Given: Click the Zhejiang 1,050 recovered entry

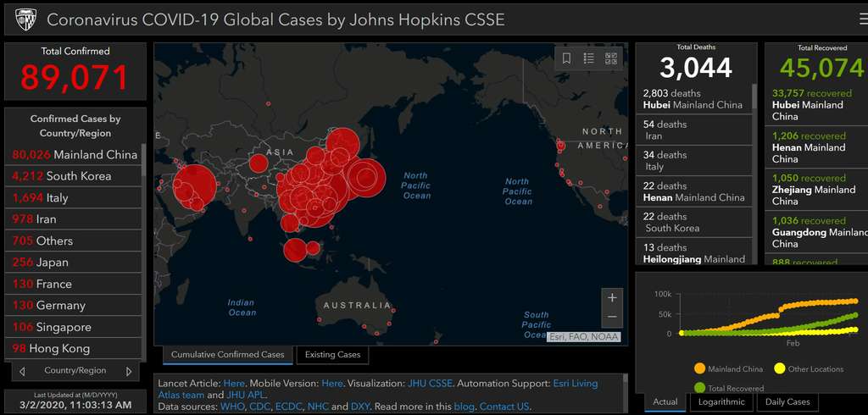Looking at the screenshot, I should click(816, 189).
